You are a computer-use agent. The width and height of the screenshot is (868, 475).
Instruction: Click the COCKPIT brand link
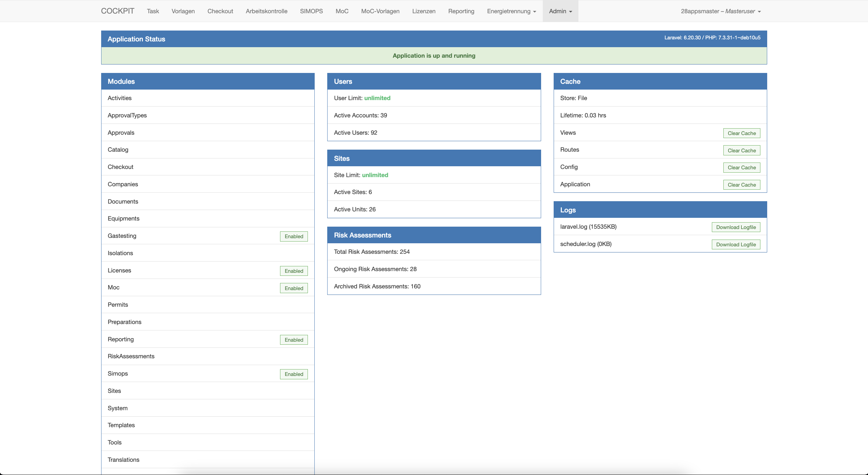pyautogui.click(x=117, y=11)
